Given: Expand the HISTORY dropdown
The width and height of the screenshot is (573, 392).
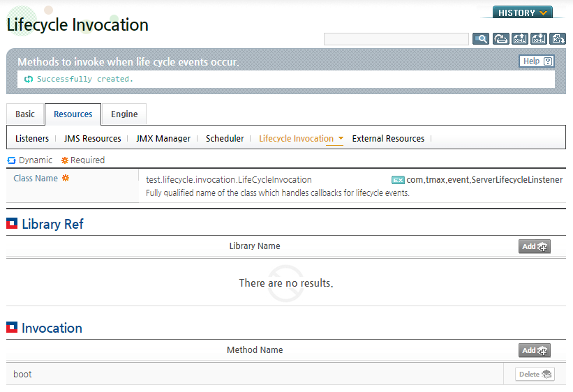Looking at the screenshot, I should 523,13.
